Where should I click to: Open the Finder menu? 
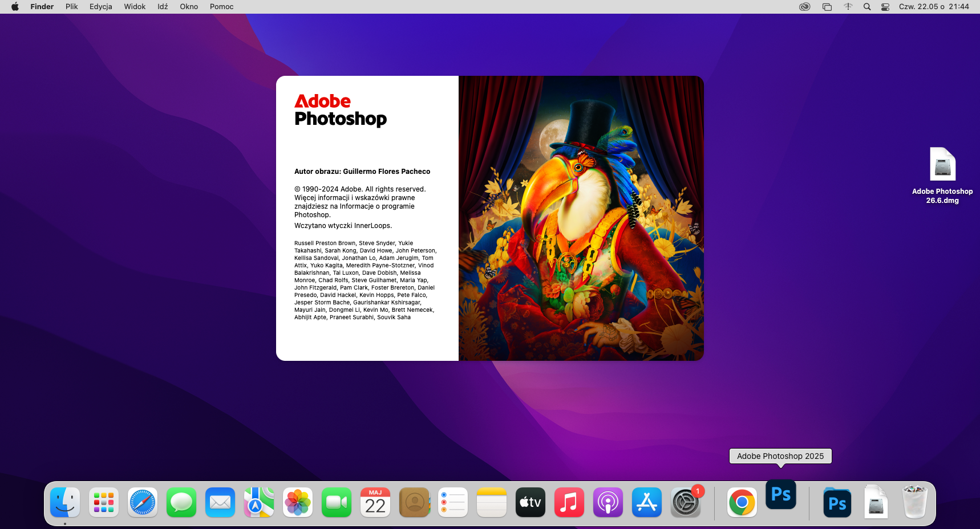tap(42, 7)
